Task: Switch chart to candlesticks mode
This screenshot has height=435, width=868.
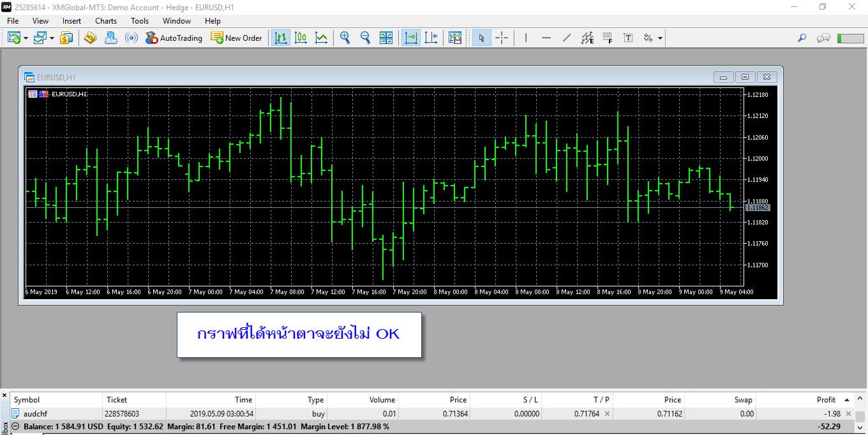Action: point(301,38)
